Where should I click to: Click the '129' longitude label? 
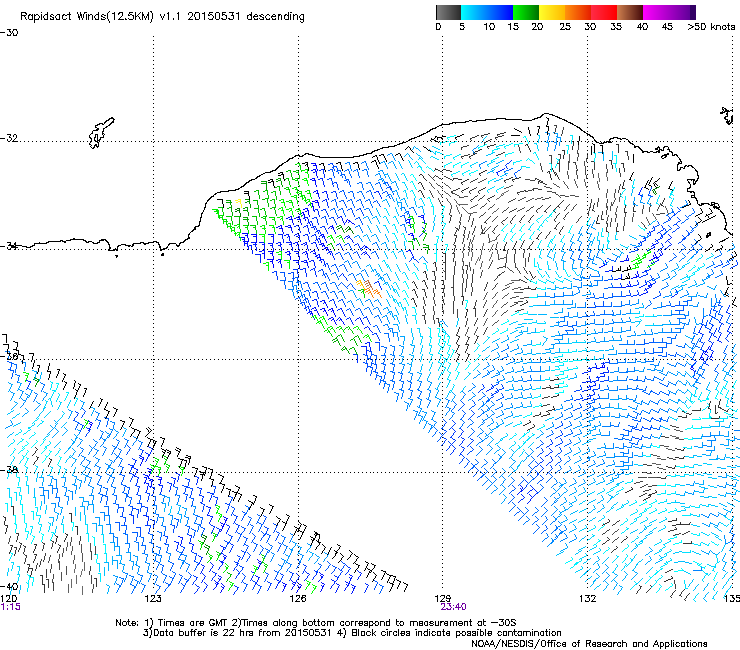442,599
